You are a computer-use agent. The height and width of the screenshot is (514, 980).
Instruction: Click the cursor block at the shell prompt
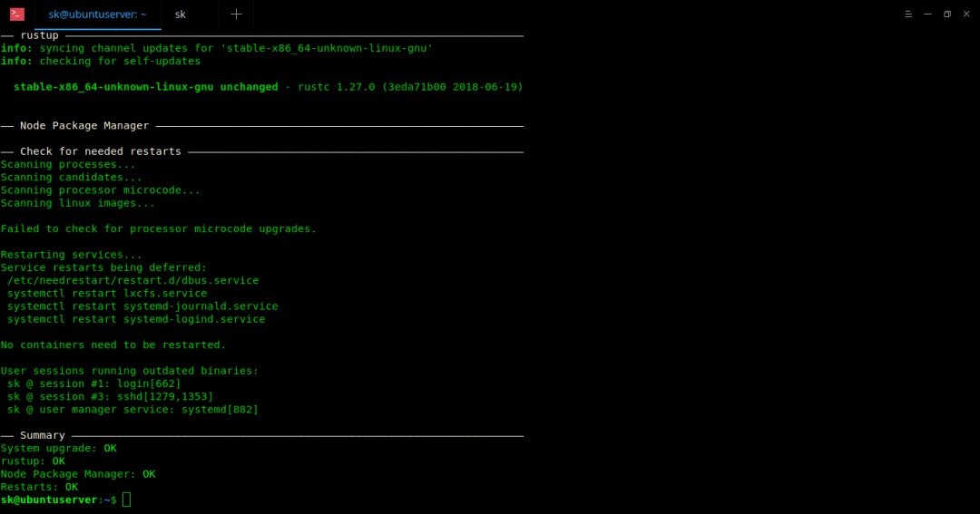click(127, 499)
